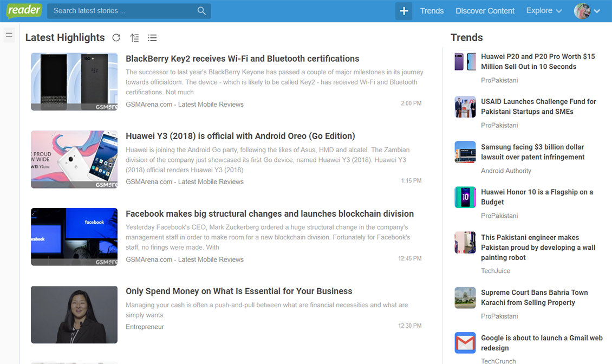This screenshot has height=364, width=612.
Task: Toggle the sidebar hamburger menu
Action: 9,35
